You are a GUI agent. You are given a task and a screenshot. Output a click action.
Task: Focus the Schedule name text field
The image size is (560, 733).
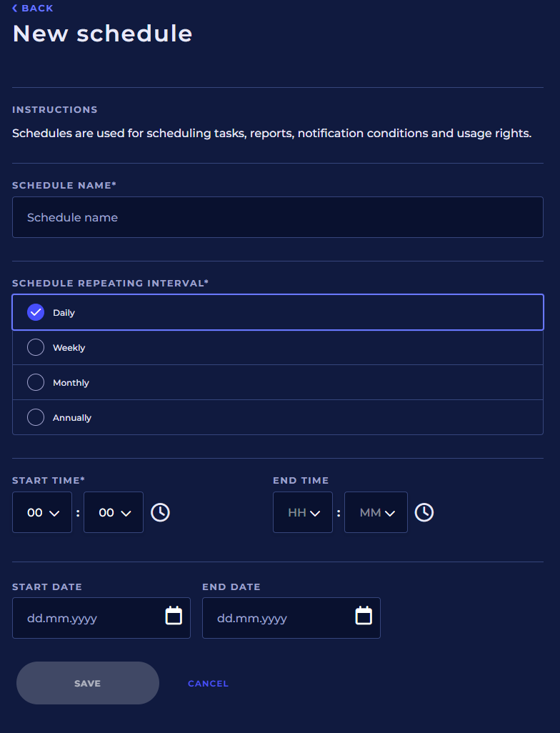point(277,217)
